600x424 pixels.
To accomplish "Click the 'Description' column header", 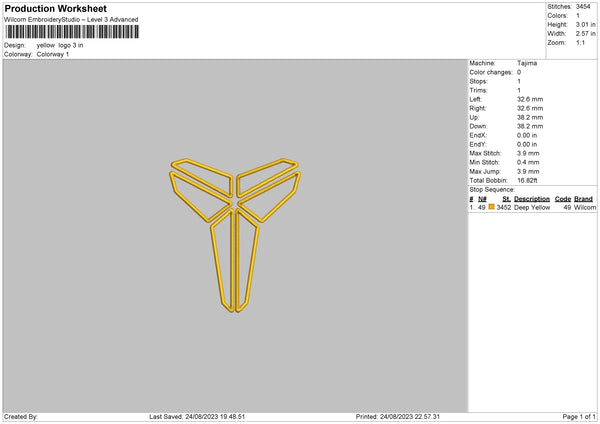I will 532,199.
